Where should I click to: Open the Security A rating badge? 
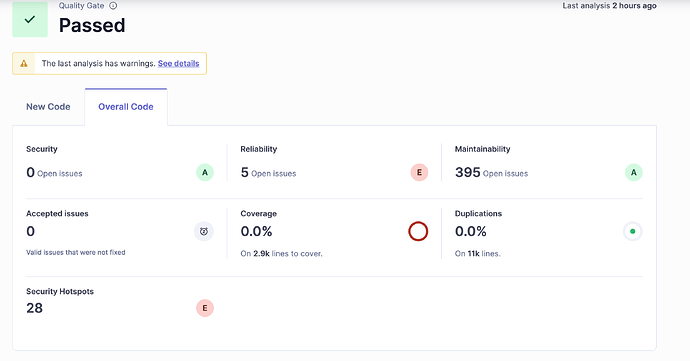coord(205,173)
